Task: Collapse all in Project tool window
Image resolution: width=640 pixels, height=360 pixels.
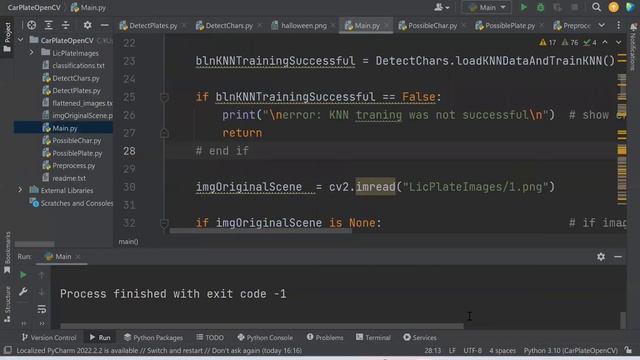Action: click(x=66, y=25)
